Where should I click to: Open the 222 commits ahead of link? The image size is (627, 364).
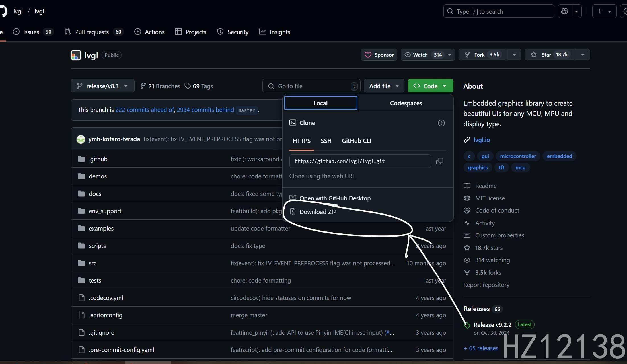[145, 110]
